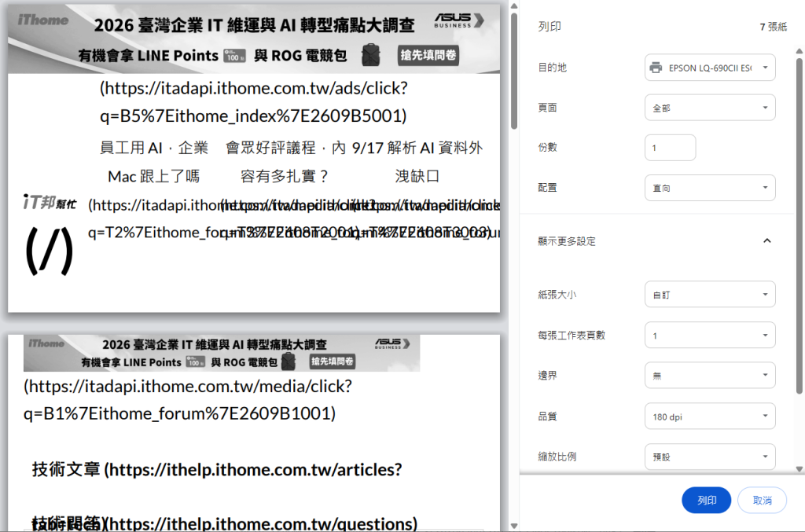Viewport: 805px width, 532px height.
Task: Open the destination printer dropdown EPSON LQ-690CII
Action: 710,68
